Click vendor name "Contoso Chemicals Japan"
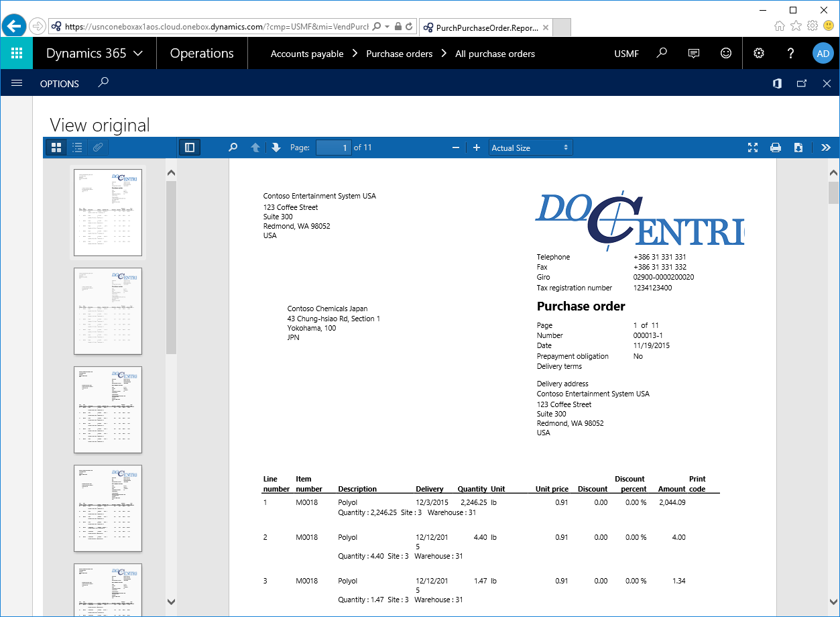 pyautogui.click(x=328, y=309)
